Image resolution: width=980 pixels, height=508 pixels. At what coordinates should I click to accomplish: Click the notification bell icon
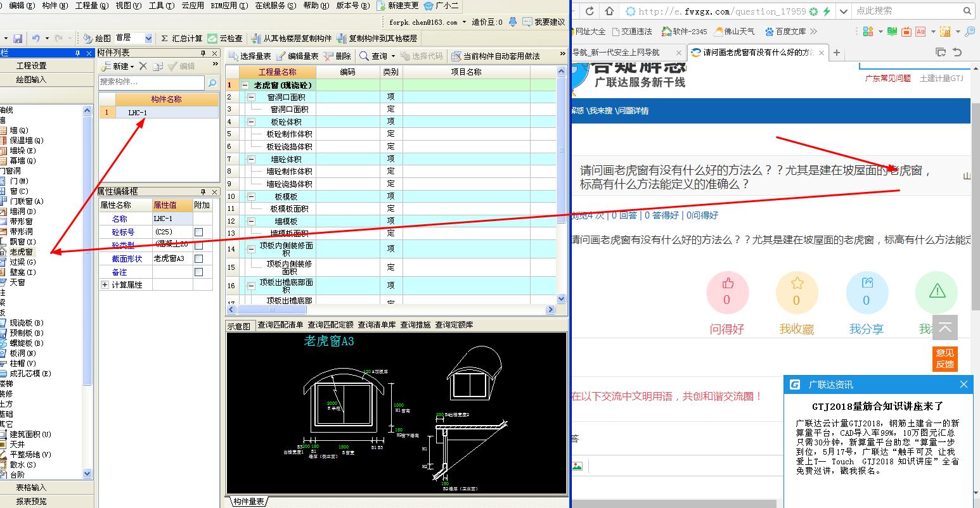[x=513, y=22]
